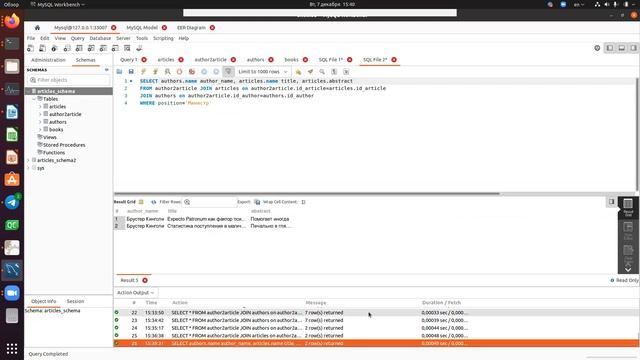Open the object inspector icon in main toolbar
640x360 pixels.
(x=54, y=48)
